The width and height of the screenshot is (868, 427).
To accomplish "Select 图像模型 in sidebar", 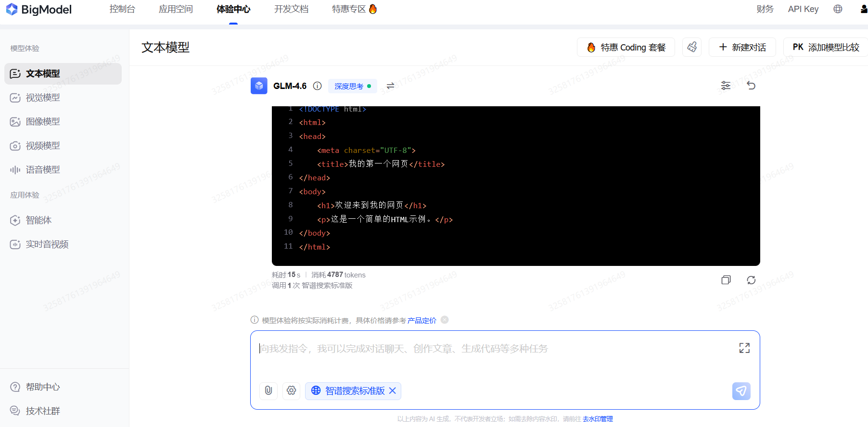I will pyautogui.click(x=63, y=122).
